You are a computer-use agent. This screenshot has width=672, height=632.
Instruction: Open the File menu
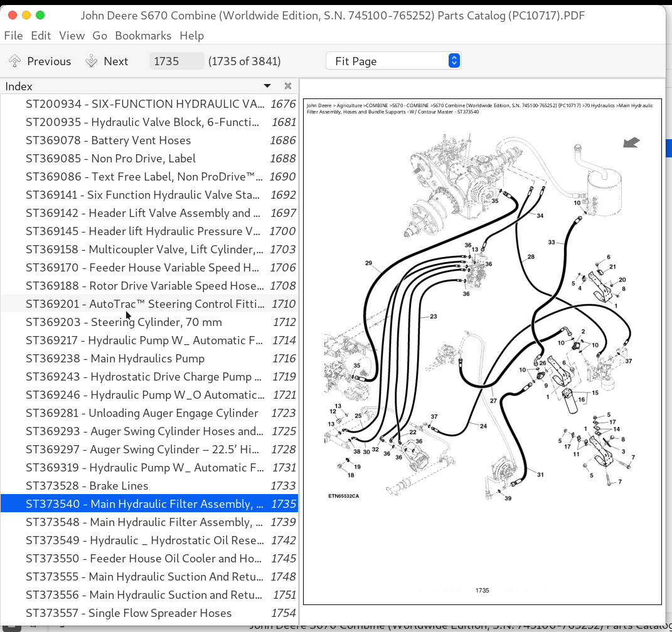(13, 36)
